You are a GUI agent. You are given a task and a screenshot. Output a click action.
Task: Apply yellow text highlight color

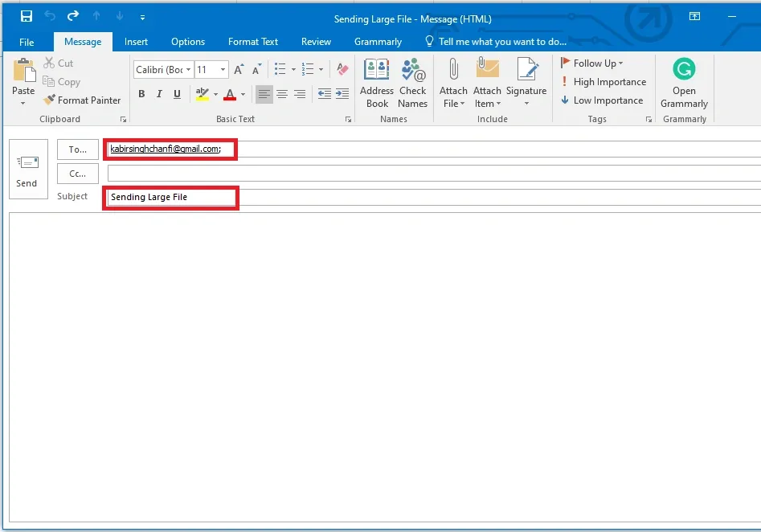(202, 94)
